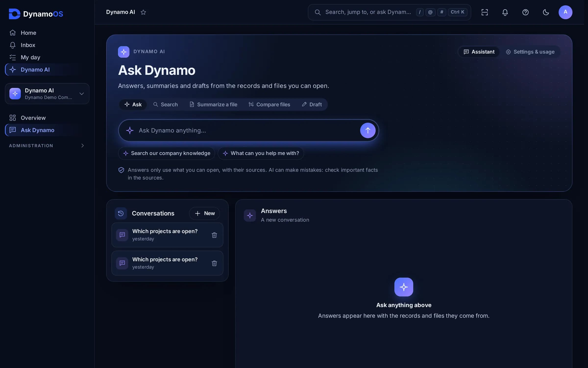Toggle dark mode moon icon
Image resolution: width=588 pixels, height=368 pixels.
(x=546, y=12)
